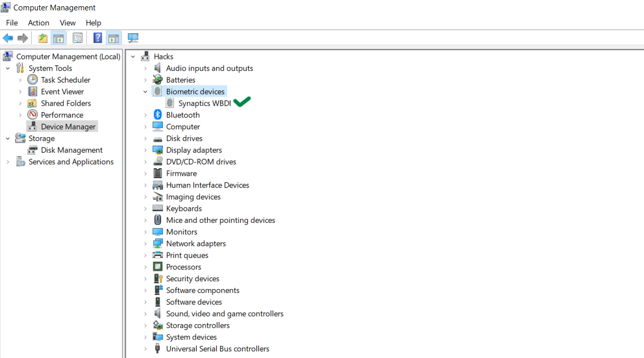This screenshot has width=644, height=358.
Task: Open the parent folder with Up icon
Action: (x=42, y=37)
